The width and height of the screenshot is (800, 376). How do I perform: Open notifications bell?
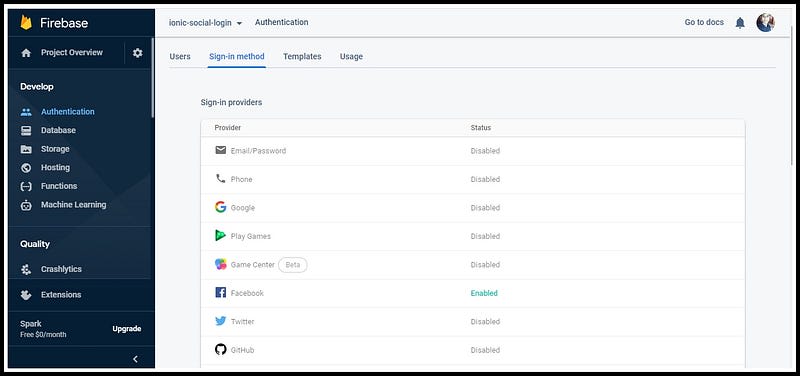pyautogui.click(x=740, y=22)
